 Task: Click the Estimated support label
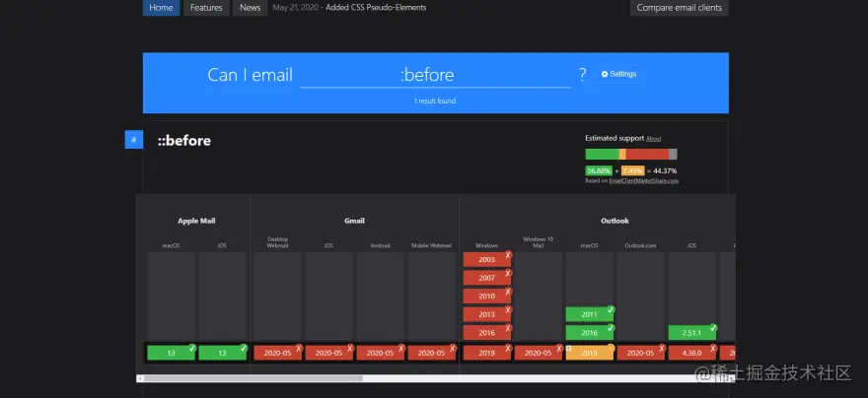(615, 138)
